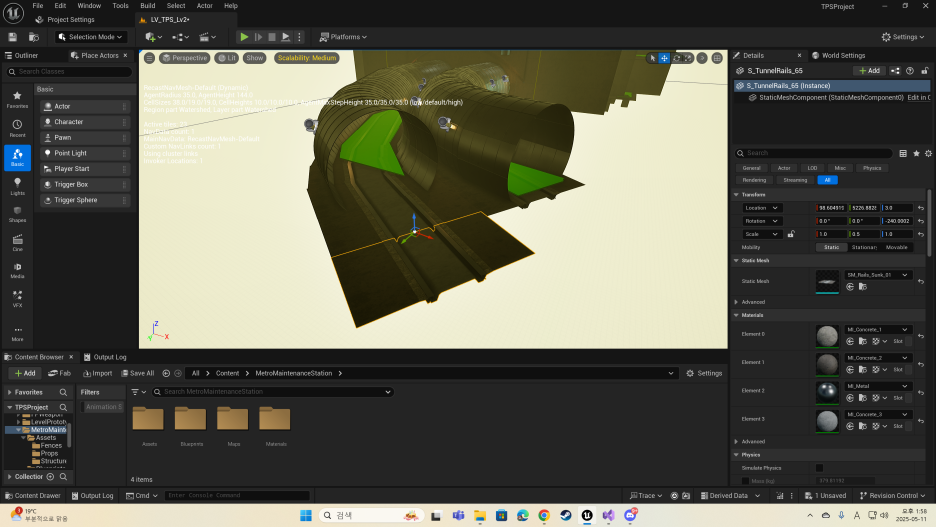Activate the translate tool in viewport toolbar
Viewport: 936px width, 527px height.
664,58
